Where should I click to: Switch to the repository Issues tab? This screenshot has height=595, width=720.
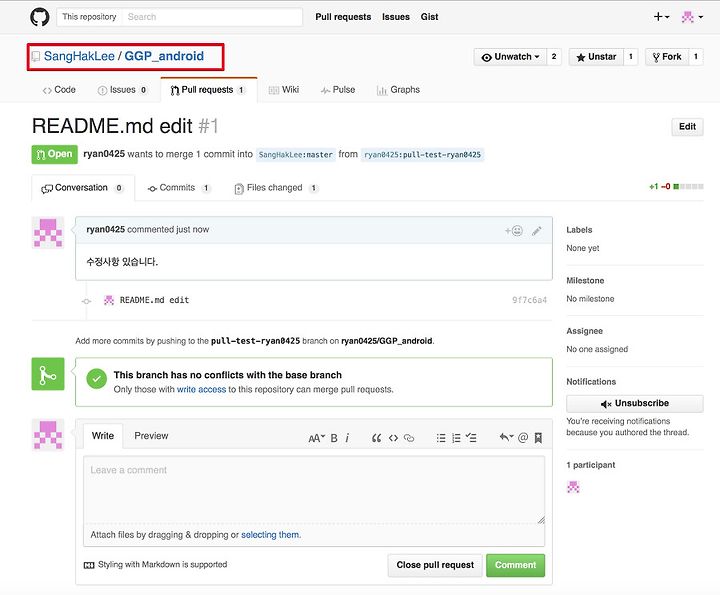tap(122, 90)
